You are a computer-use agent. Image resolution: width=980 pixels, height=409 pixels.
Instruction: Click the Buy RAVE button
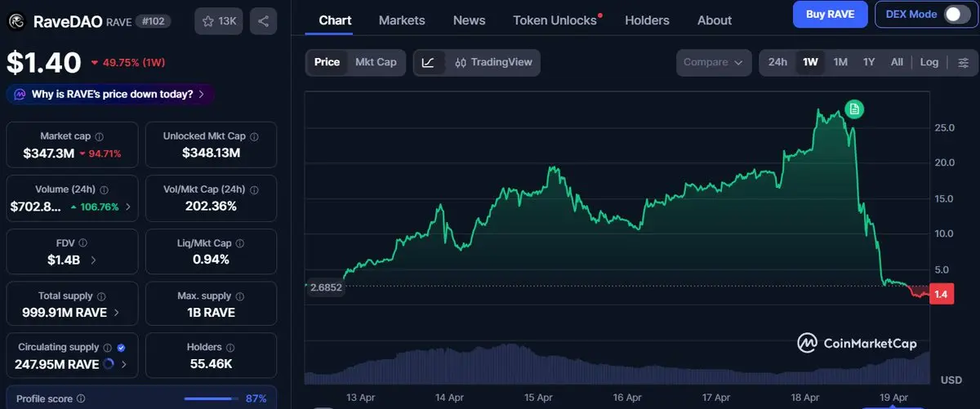[x=830, y=14]
